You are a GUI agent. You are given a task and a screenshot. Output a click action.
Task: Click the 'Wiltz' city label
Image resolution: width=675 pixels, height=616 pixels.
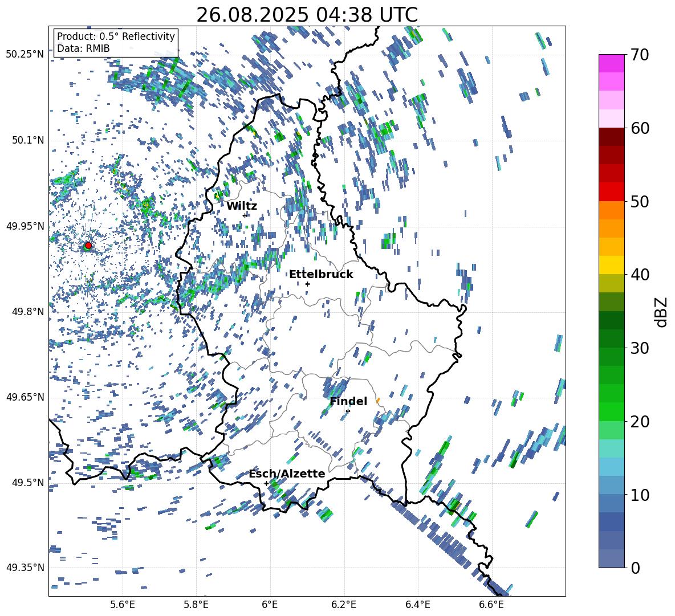[242, 206]
